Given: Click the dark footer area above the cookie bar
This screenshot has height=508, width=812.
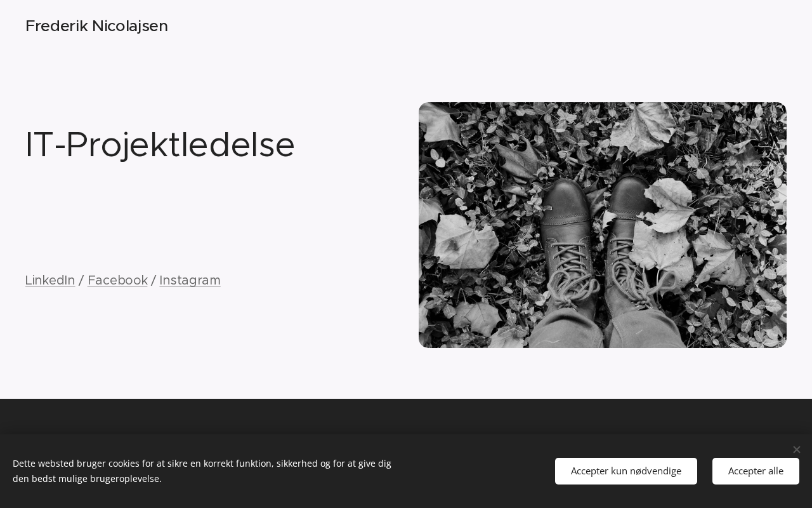Looking at the screenshot, I should (406, 416).
